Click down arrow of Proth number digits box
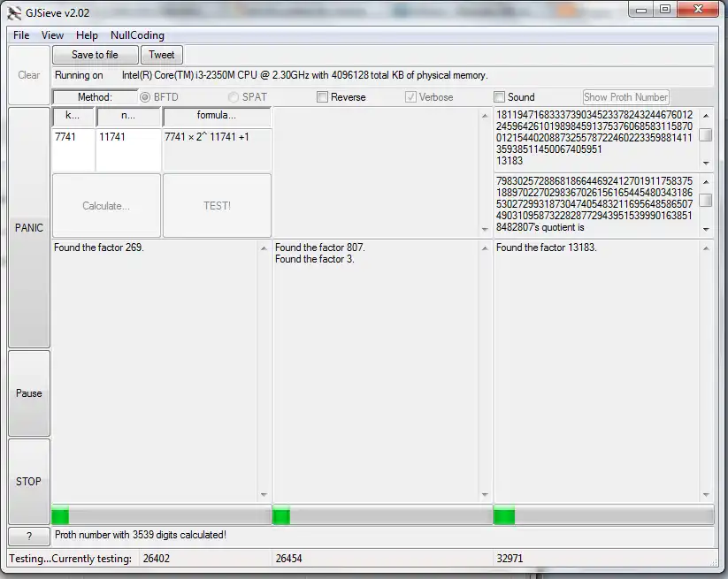This screenshot has width=728, height=579. pyautogui.click(x=706, y=164)
